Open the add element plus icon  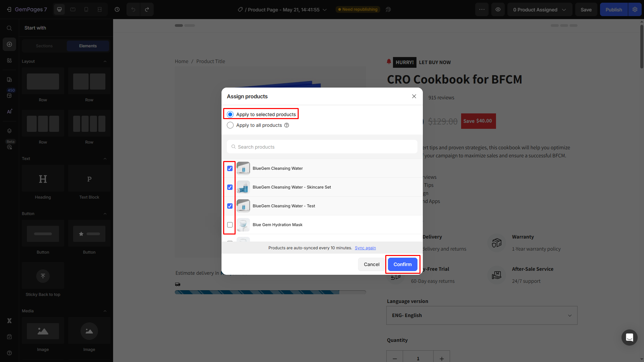(x=9, y=44)
